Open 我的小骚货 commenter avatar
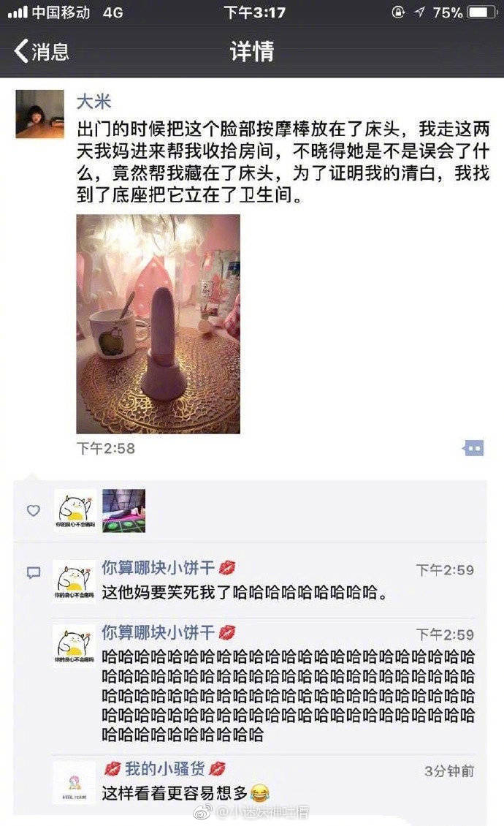 tap(75, 783)
